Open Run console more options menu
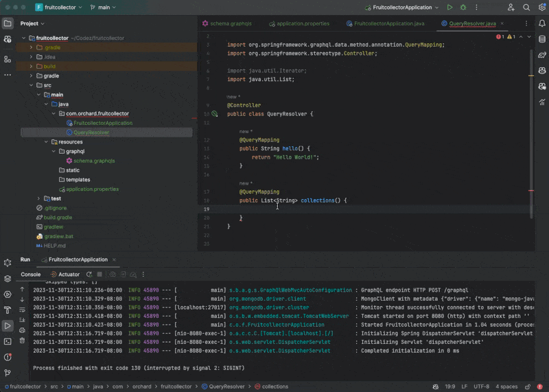549x392 pixels. click(x=143, y=275)
